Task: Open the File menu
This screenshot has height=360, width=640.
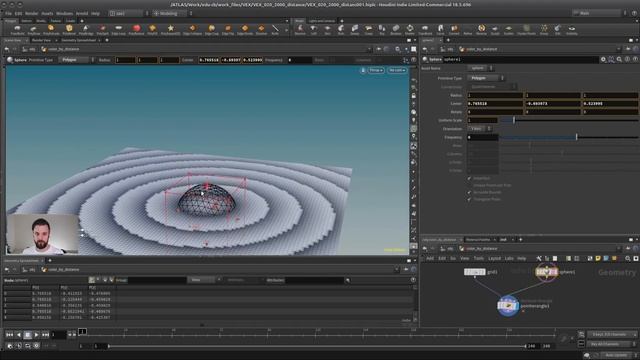Action: tap(8, 13)
